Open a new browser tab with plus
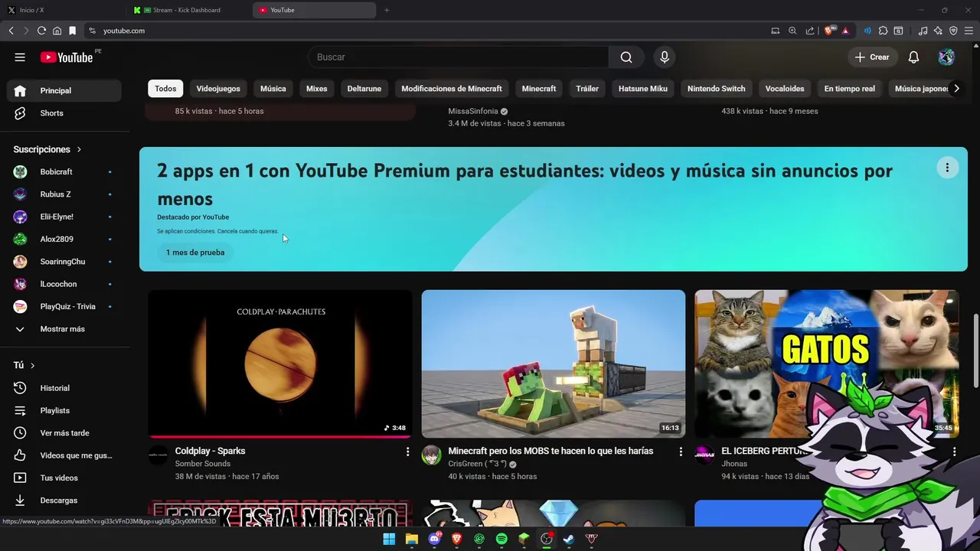Image resolution: width=980 pixels, height=551 pixels. pyautogui.click(x=387, y=10)
